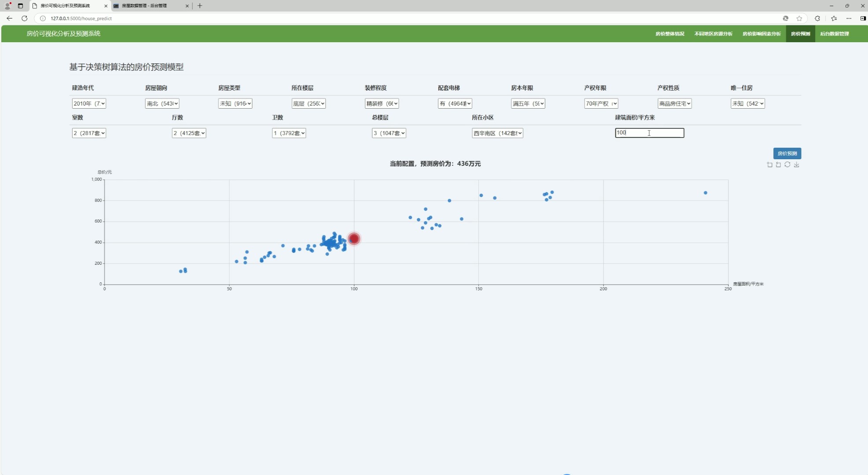
Task: Open the 总楼层 dropdown
Action: pos(389,133)
